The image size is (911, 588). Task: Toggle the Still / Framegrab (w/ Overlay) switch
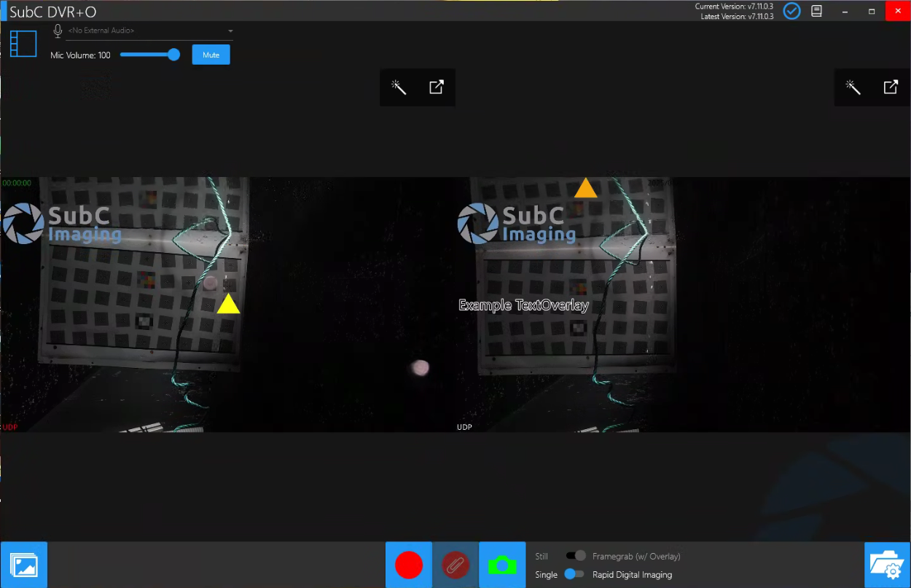coord(576,556)
